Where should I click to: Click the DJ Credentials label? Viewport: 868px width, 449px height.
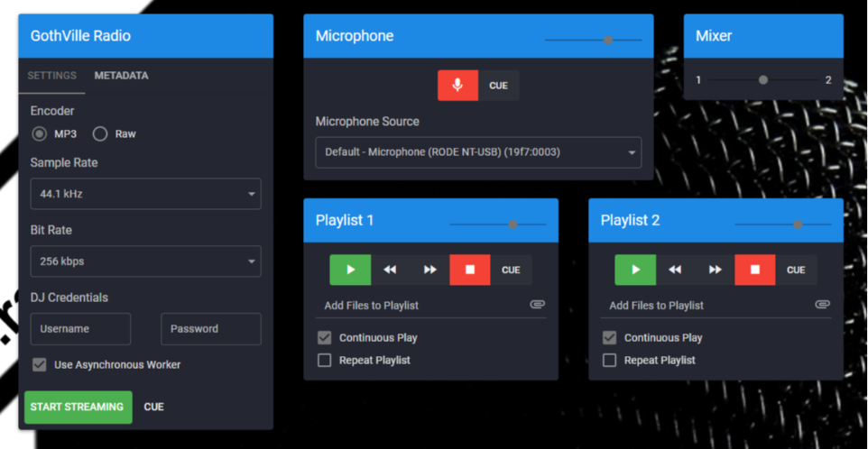[69, 298]
